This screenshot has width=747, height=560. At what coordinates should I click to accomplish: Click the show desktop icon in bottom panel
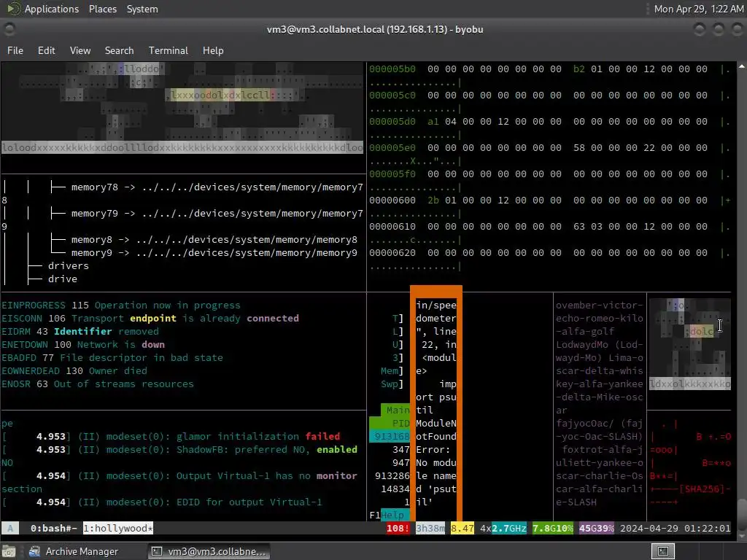[x=9, y=551]
